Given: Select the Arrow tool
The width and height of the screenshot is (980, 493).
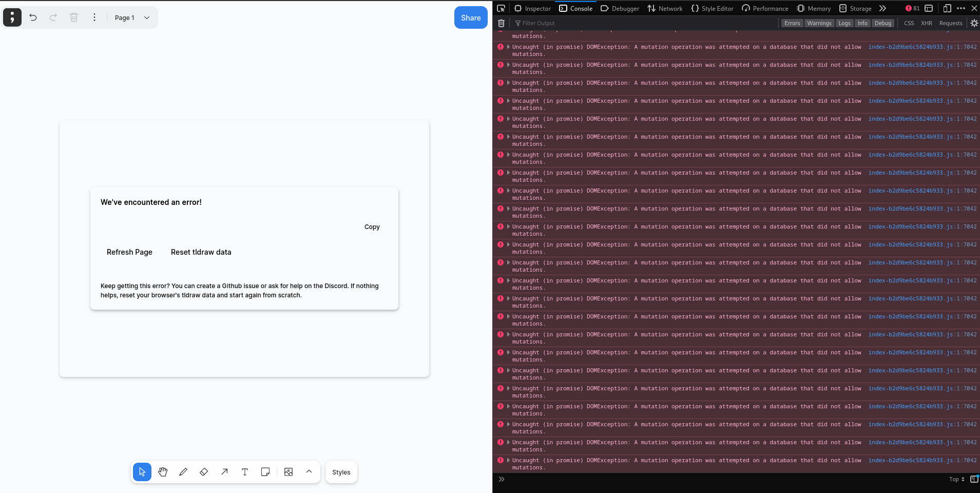Looking at the screenshot, I should click(x=224, y=471).
